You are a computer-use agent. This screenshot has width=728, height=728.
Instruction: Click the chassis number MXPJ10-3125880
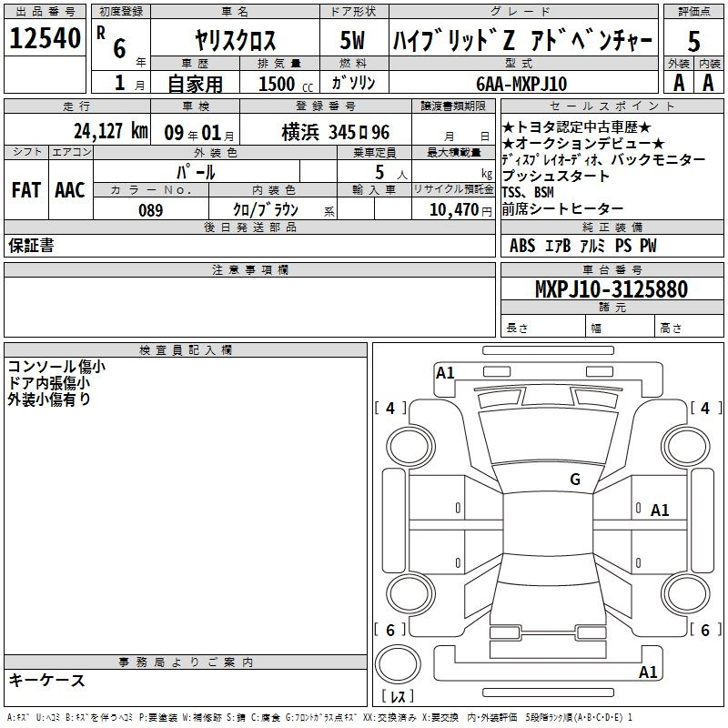(612, 288)
